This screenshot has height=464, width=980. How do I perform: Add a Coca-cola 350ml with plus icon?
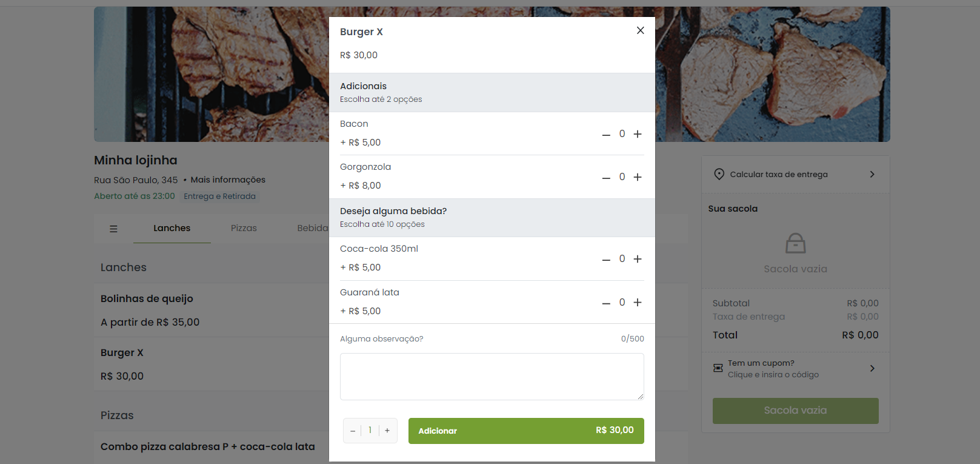(x=638, y=259)
